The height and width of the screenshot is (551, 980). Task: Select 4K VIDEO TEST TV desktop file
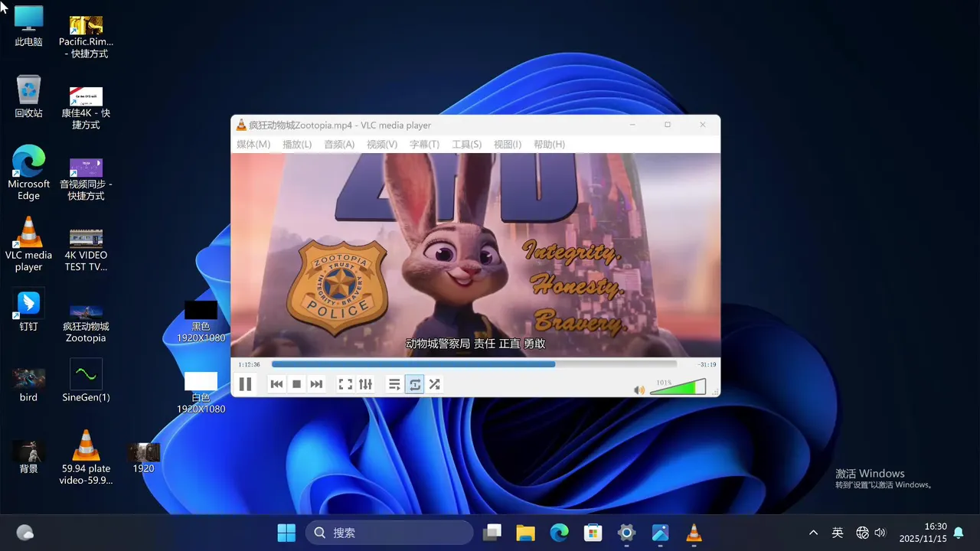click(x=86, y=249)
